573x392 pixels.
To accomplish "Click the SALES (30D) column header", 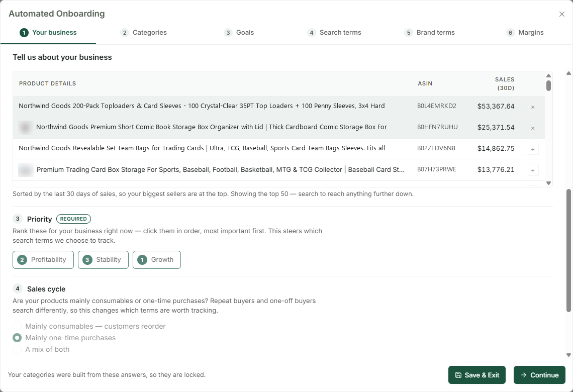I will 505,83.
